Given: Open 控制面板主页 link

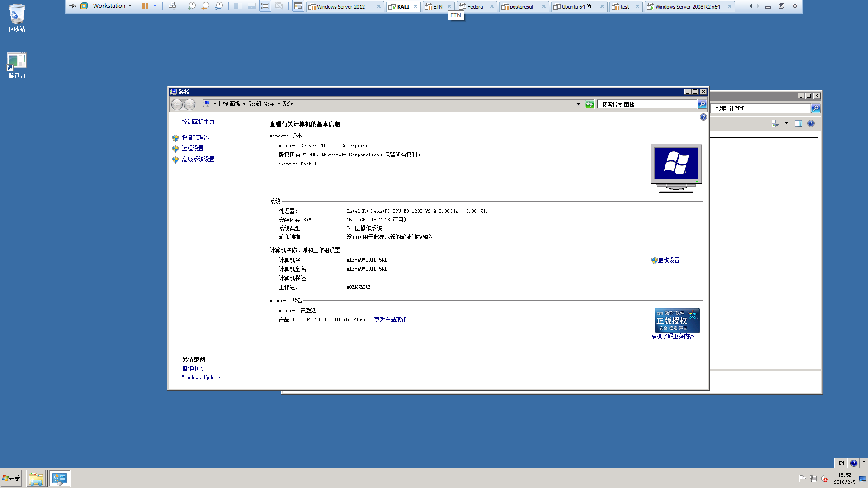Looking at the screenshot, I should pyautogui.click(x=198, y=122).
